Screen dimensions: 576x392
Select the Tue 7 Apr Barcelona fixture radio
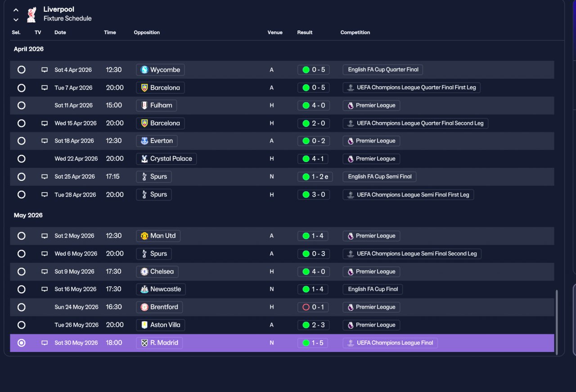pos(21,88)
